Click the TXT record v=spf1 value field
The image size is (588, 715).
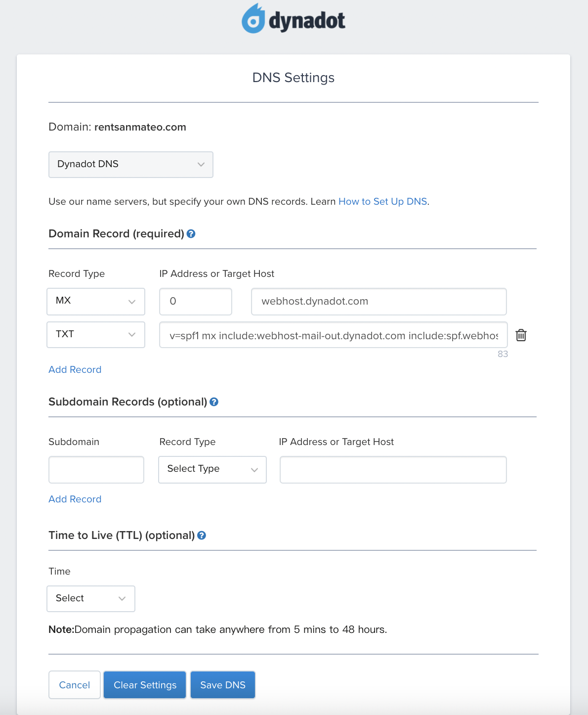click(x=333, y=335)
